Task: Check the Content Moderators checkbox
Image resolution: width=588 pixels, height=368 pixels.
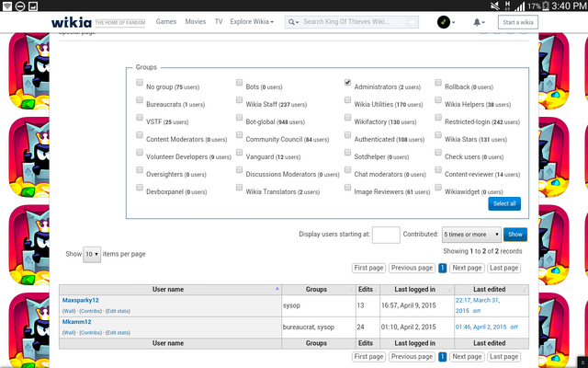Action: (140, 135)
